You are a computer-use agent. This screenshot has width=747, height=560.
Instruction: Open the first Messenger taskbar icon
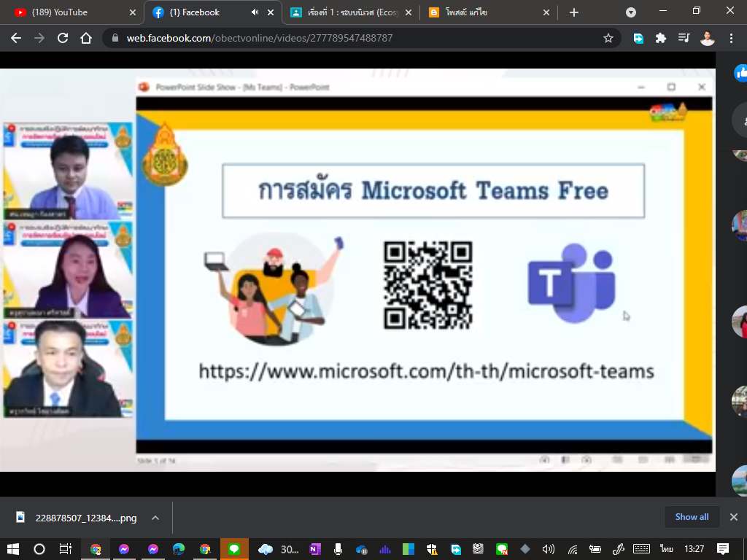124,549
